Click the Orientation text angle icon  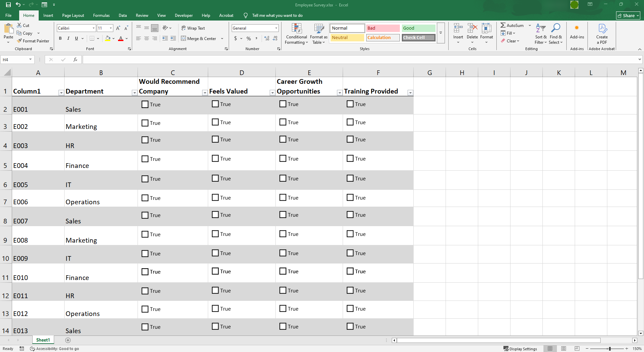(165, 28)
